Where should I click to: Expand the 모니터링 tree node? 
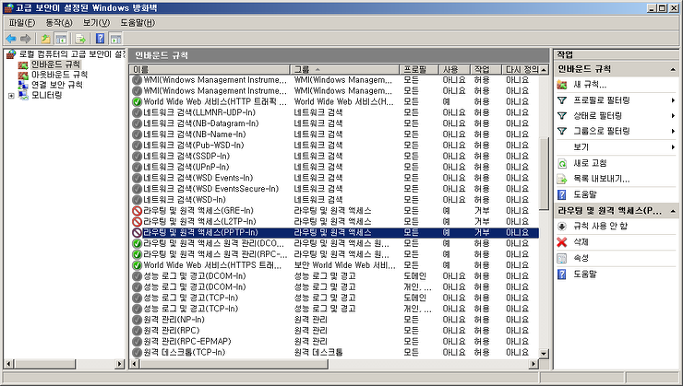[x=11, y=96]
